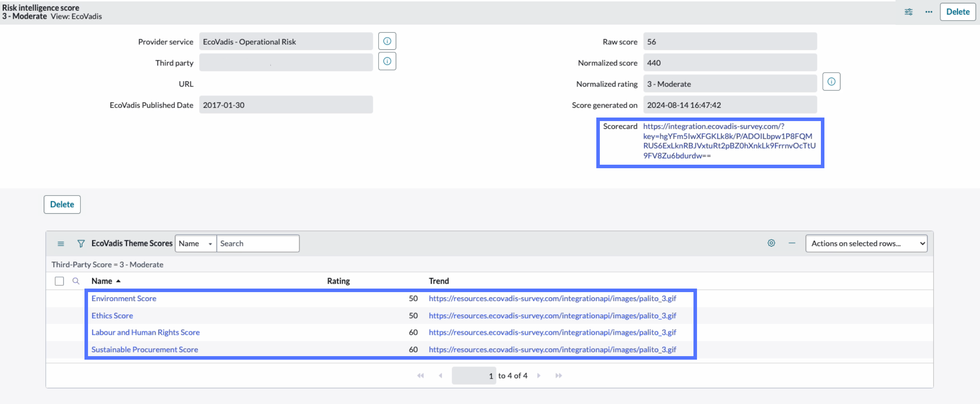Viewport: 980px width, 404px height.
Task: Sort by the Name column header
Action: click(102, 281)
